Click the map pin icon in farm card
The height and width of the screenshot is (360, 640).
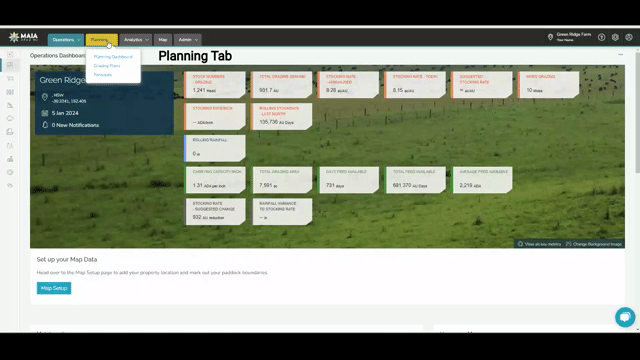click(44, 97)
